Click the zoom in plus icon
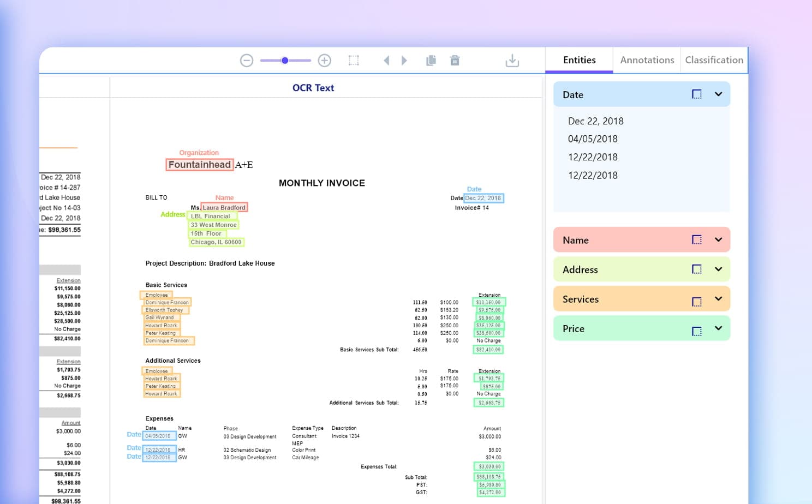Screen dimensions: 812x504 pyautogui.click(x=325, y=61)
